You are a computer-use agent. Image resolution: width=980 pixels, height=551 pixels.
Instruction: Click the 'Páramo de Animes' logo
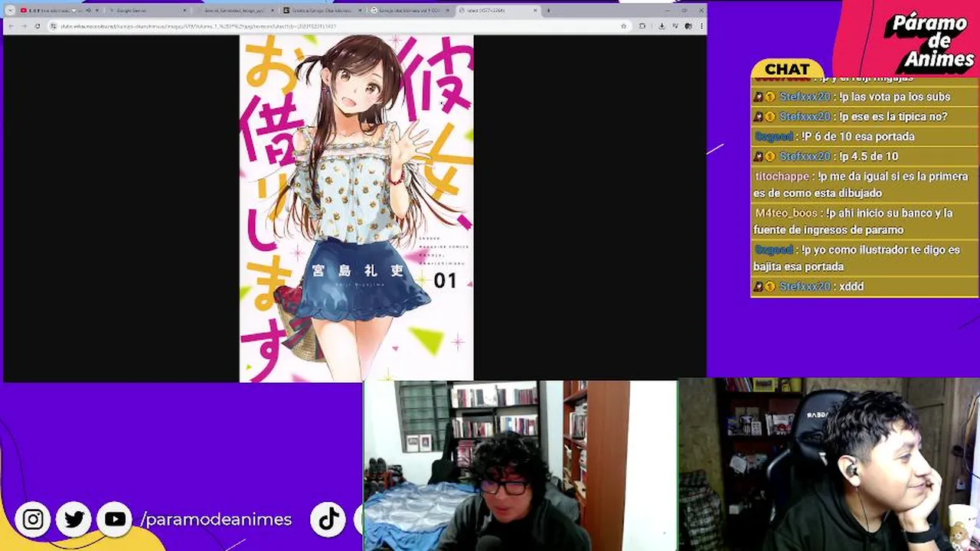pos(929,42)
